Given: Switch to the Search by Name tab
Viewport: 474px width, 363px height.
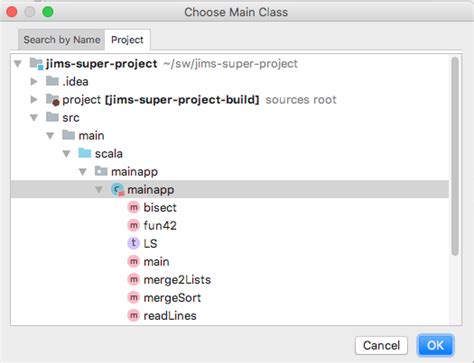Looking at the screenshot, I should click(x=62, y=40).
